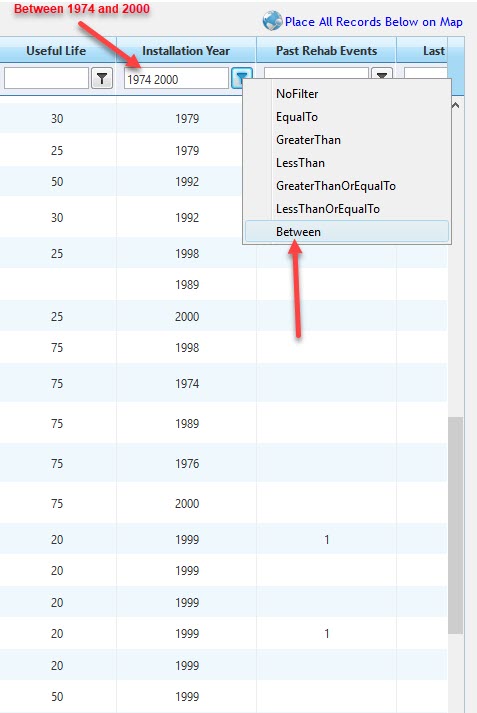Select GreaterThanOrEqualTo in the filter menu

click(346, 186)
